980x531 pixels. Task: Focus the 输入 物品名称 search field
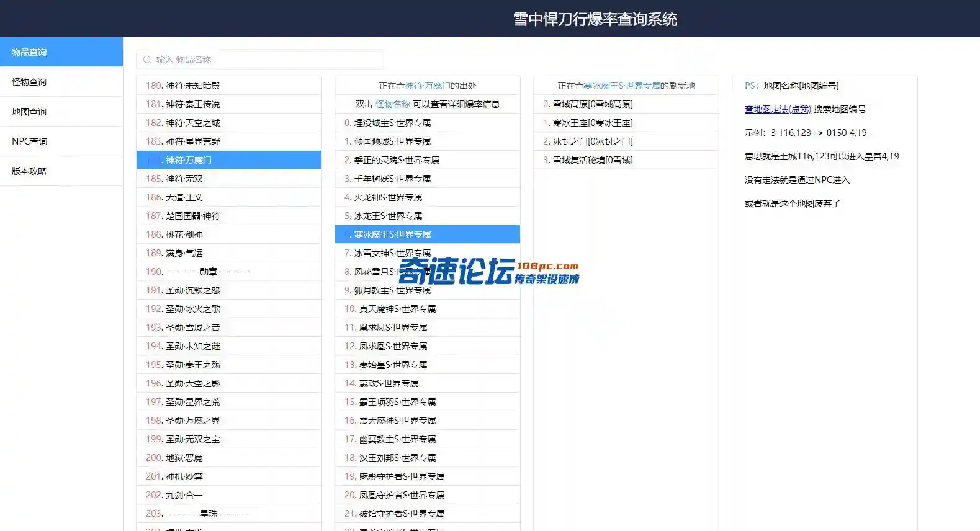coord(260,60)
